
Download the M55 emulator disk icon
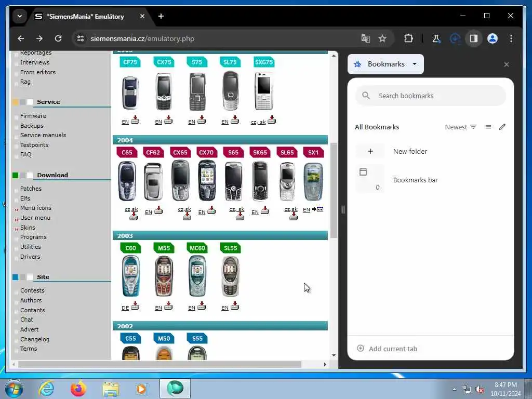(168, 305)
